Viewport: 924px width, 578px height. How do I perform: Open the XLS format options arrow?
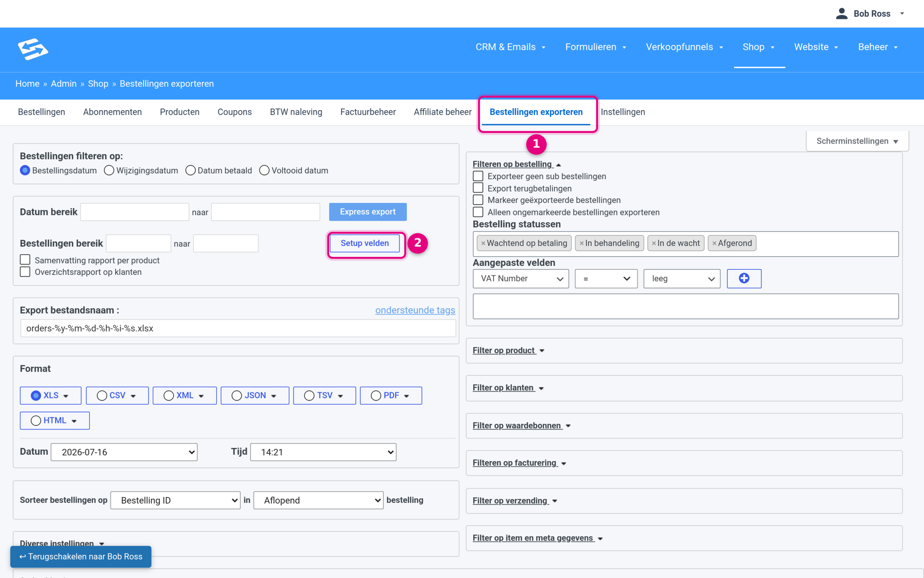[x=66, y=396]
